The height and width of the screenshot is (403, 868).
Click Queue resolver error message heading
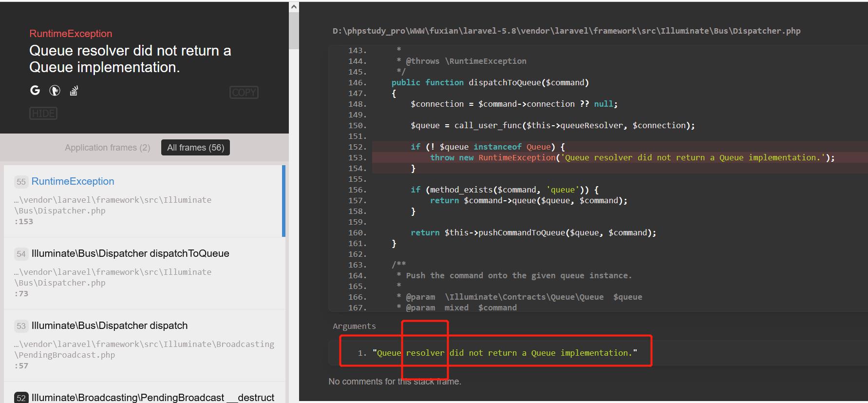[x=130, y=59]
